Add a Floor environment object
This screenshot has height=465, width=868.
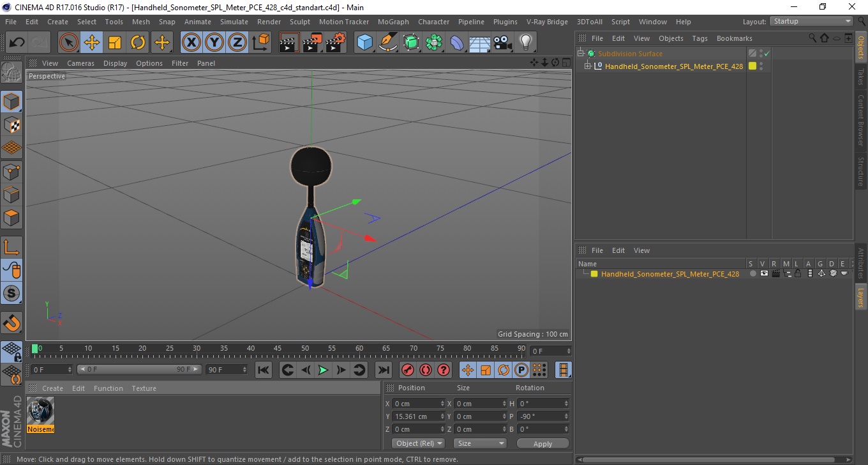[x=479, y=43]
